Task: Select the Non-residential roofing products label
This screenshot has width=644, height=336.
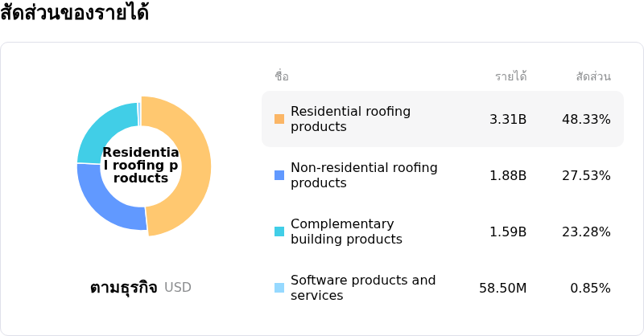Action: 364,175
